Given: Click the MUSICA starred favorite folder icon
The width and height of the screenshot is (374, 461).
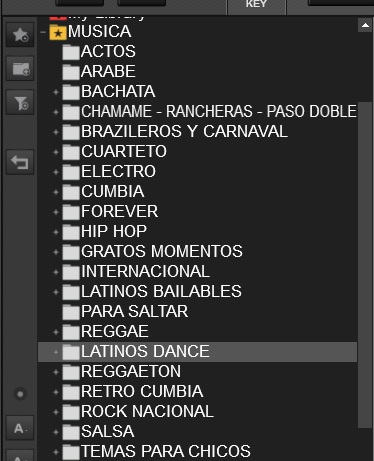Looking at the screenshot, I should coord(58,32).
